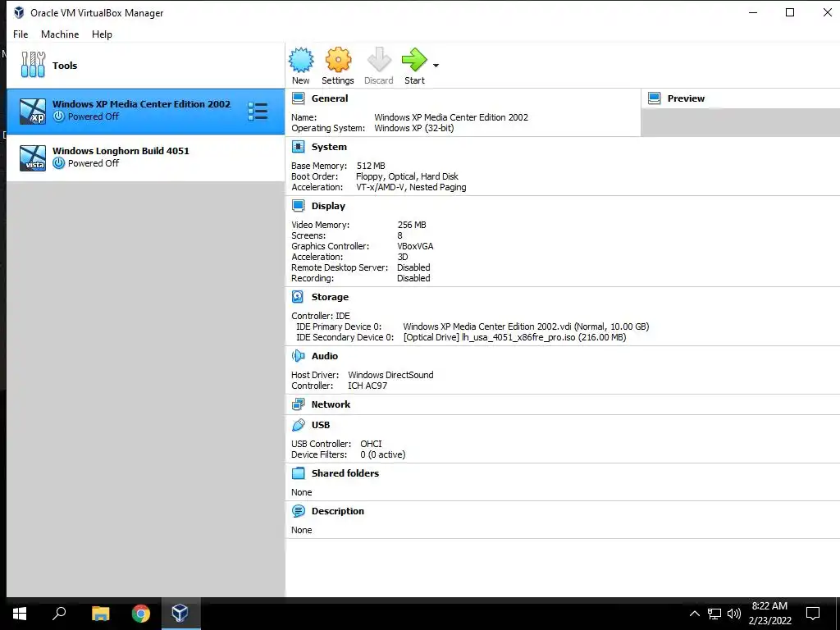The height and width of the screenshot is (630, 840).
Task: Open the Machine menu
Action: [x=60, y=34]
